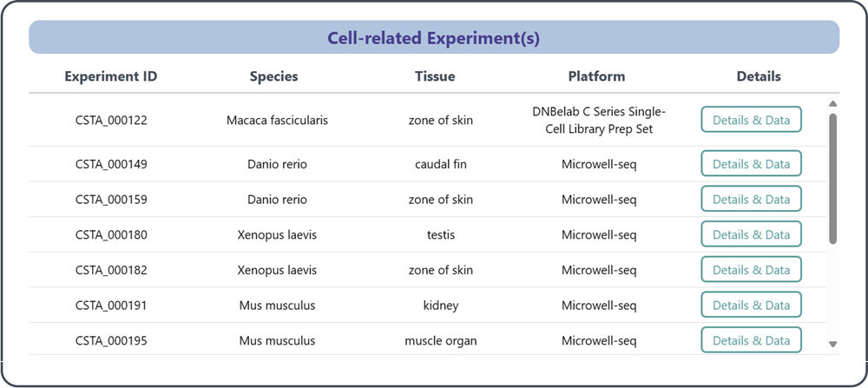This screenshot has width=868, height=388.
Task: Select the CSTA_000122 experiment ID cell
Action: [x=111, y=121]
